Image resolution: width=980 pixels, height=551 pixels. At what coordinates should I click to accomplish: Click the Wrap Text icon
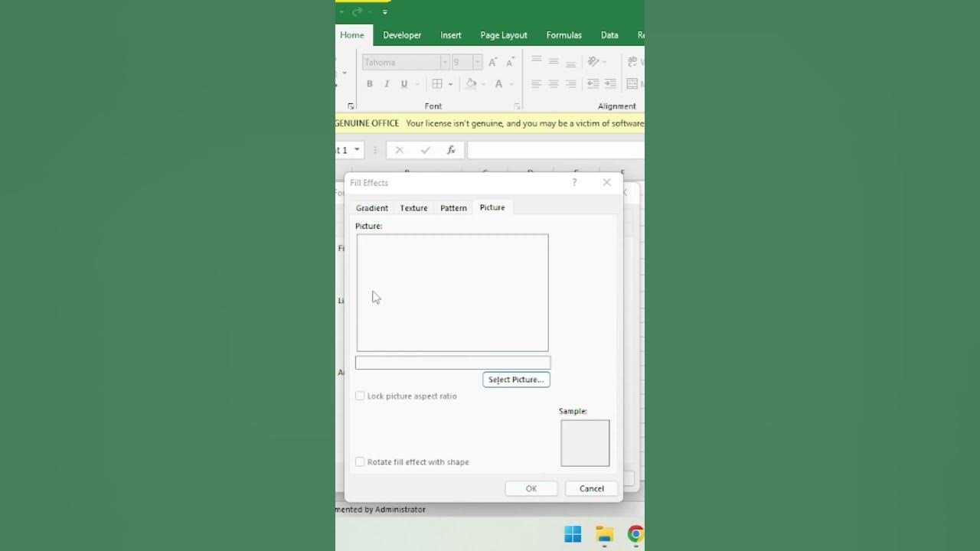(x=634, y=61)
